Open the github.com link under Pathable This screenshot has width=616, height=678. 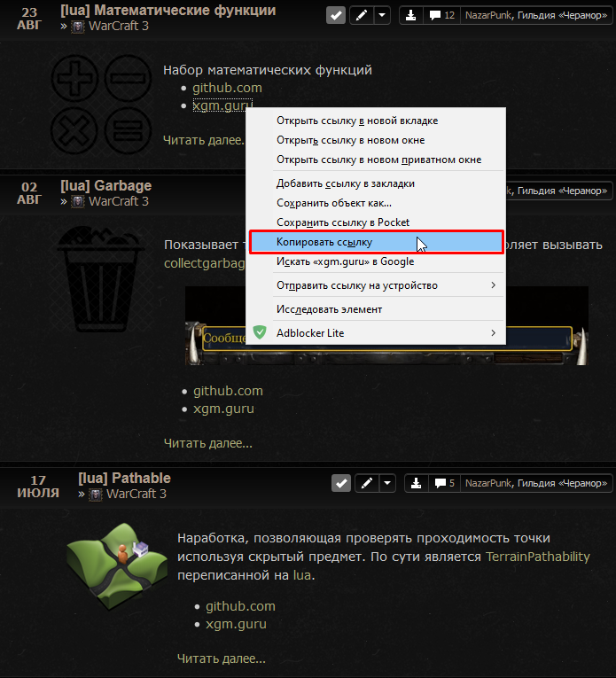point(240,606)
